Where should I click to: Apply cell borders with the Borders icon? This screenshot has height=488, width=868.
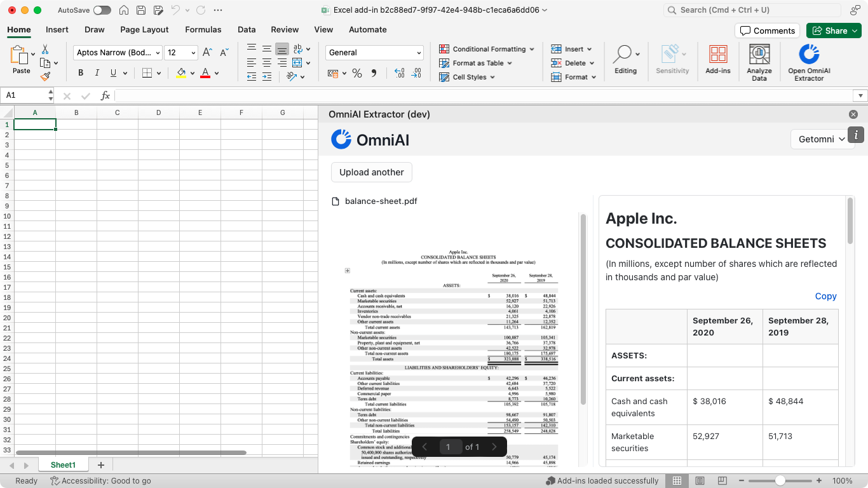click(147, 73)
